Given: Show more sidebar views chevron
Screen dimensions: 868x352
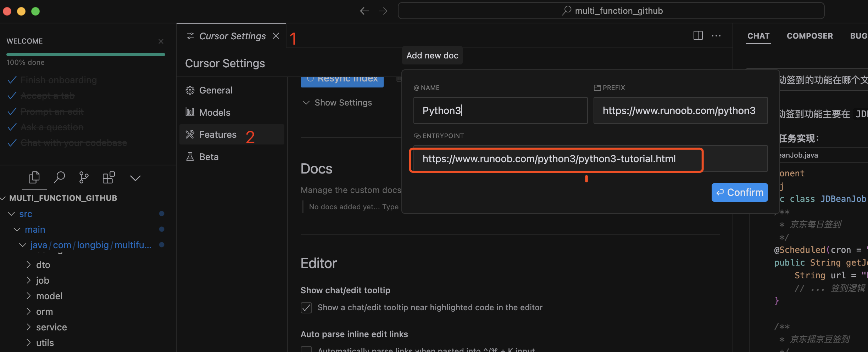Looking at the screenshot, I should pyautogui.click(x=135, y=178).
